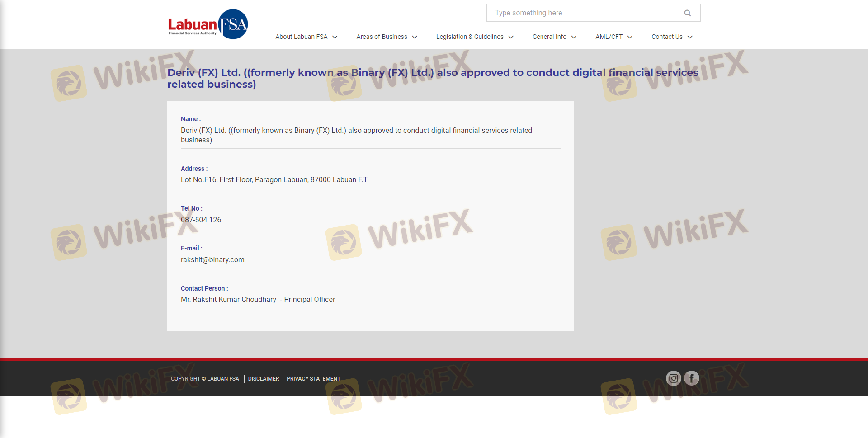Screen dimensions: 868x438
Task: Expand chevron next to Areas of Business
Action: tap(415, 37)
